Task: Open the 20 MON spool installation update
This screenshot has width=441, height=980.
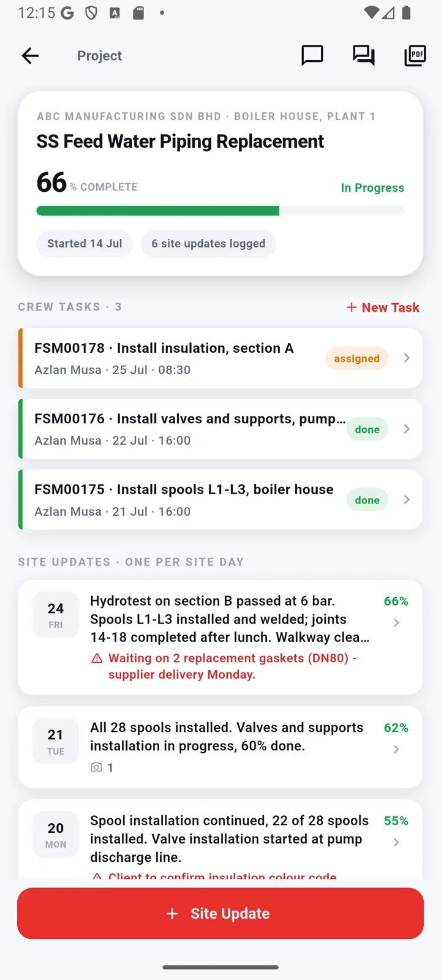Action: click(x=221, y=839)
